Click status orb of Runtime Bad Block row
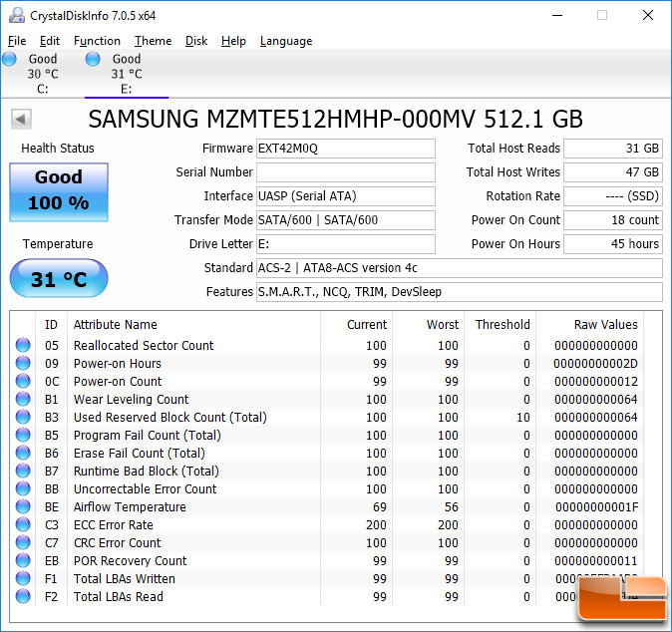 pyautogui.click(x=23, y=471)
